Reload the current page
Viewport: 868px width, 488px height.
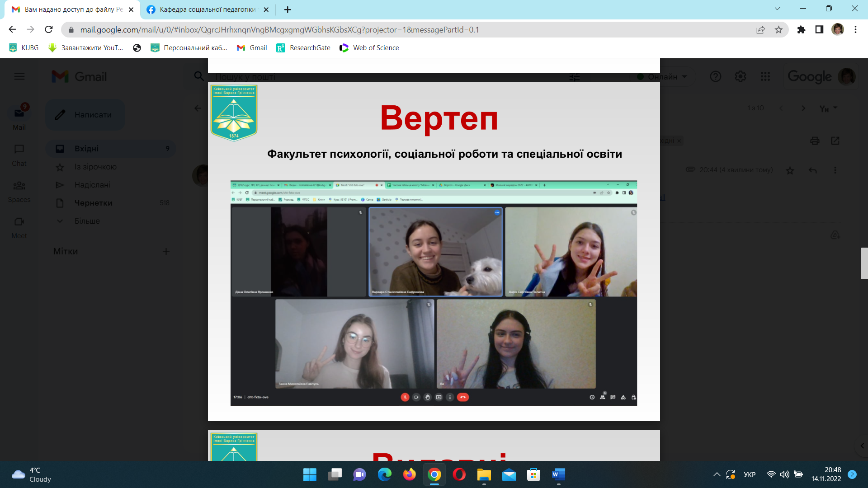tap(49, 30)
